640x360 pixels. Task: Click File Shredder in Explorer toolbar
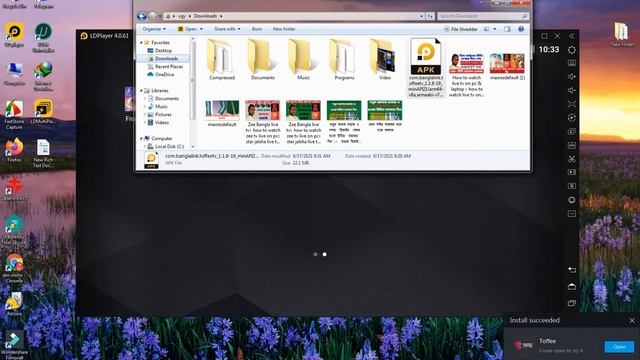(x=461, y=29)
